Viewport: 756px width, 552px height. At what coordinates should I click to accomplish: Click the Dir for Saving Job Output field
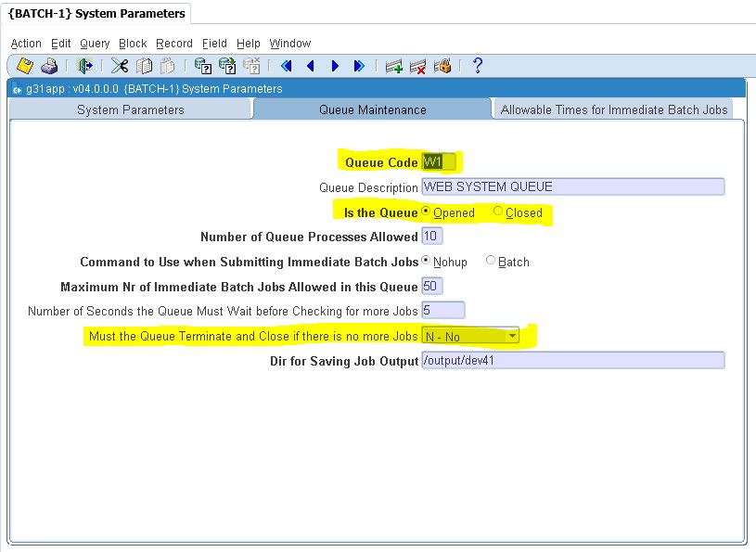pos(572,361)
